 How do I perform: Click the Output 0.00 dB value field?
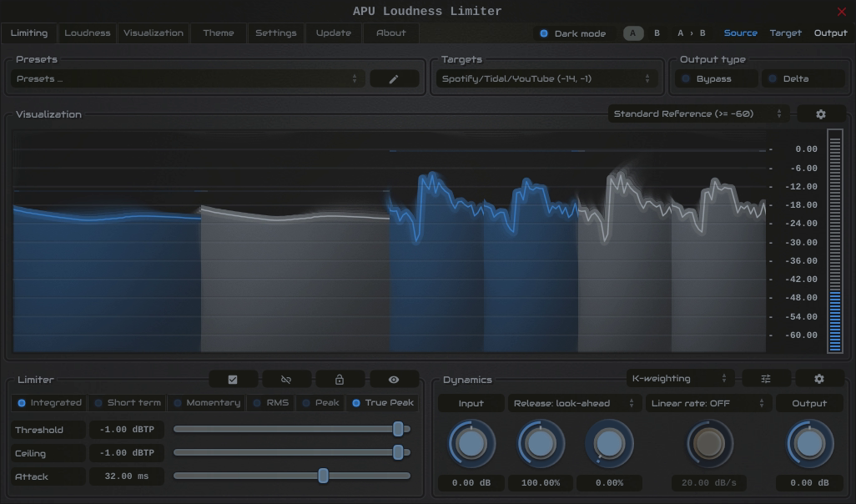tap(809, 482)
